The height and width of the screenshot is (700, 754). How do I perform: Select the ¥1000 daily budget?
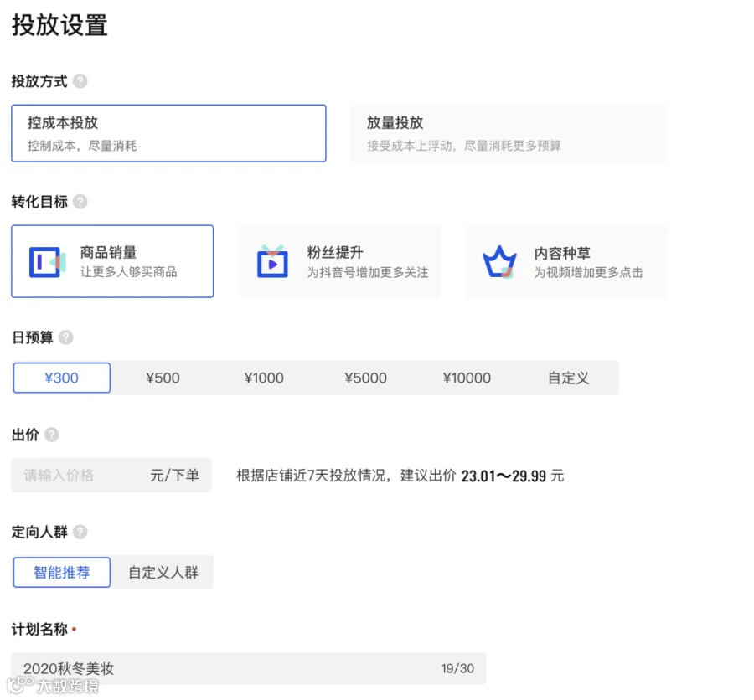coord(264,378)
